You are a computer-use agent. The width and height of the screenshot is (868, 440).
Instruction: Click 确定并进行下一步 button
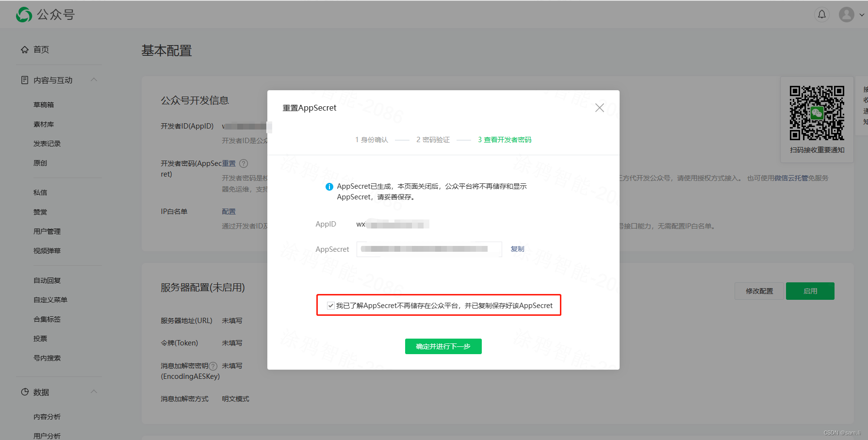tap(443, 346)
